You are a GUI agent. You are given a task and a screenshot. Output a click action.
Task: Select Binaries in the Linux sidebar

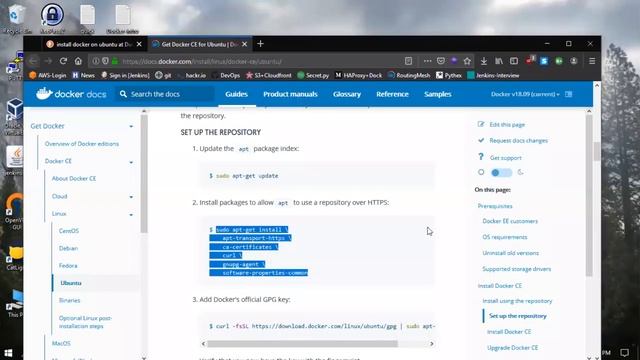[x=69, y=300]
